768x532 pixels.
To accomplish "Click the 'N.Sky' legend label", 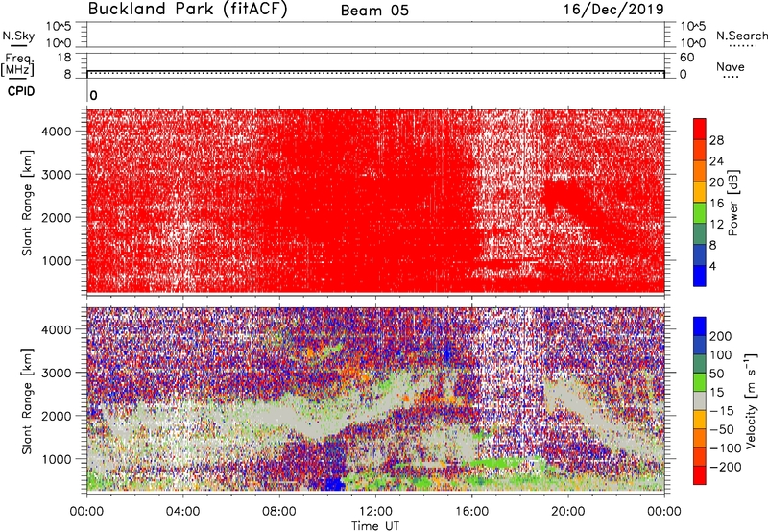I will (18, 36).
